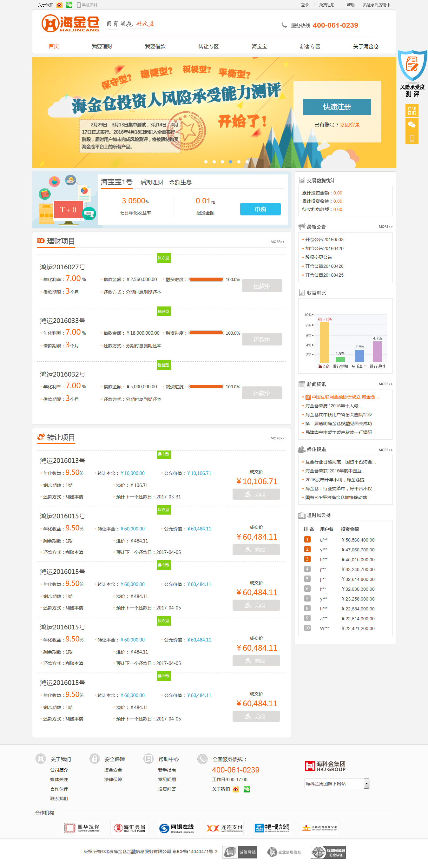Click the WeChat icon in top bar

click(x=69, y=5)
